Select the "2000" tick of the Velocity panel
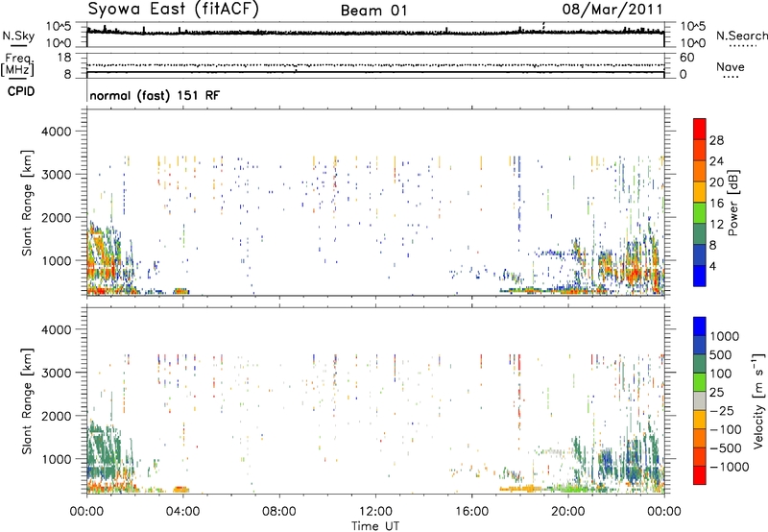Viewport: 768px width, 532px height. pyautogui.click(x=56, y=416)
